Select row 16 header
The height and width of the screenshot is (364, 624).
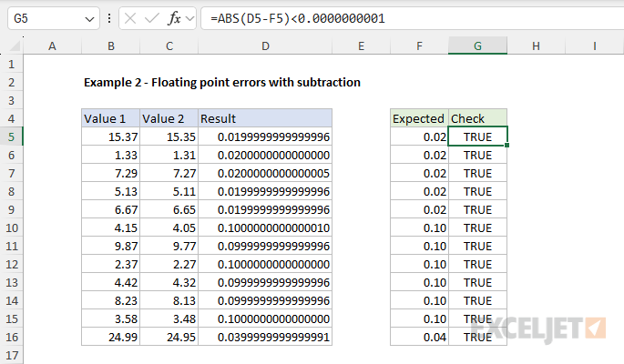[12, 337]
